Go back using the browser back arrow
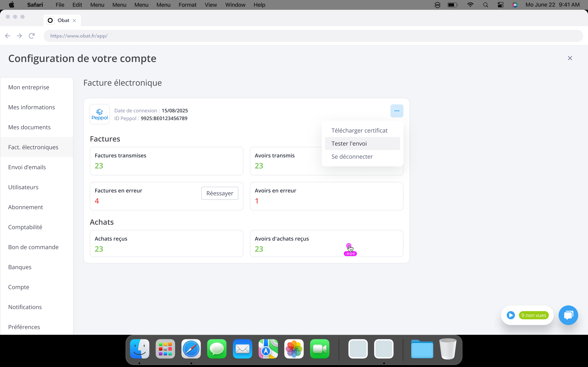 point(8,36)
